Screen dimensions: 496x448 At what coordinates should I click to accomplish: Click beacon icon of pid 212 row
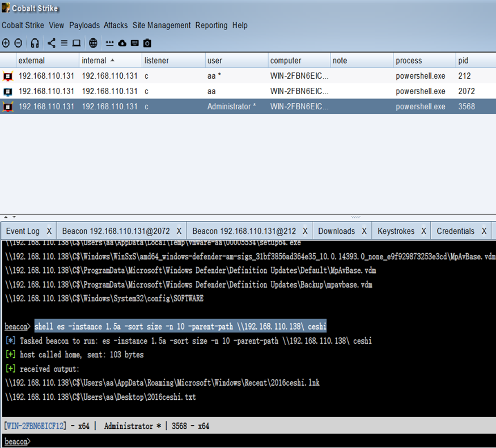pos(7,76)
